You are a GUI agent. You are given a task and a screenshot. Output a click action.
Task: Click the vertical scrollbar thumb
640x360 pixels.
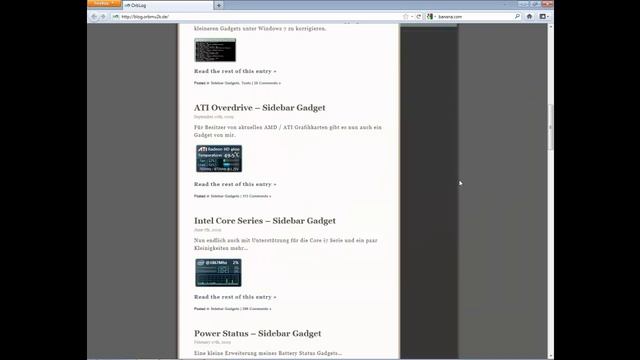point(551,127)
